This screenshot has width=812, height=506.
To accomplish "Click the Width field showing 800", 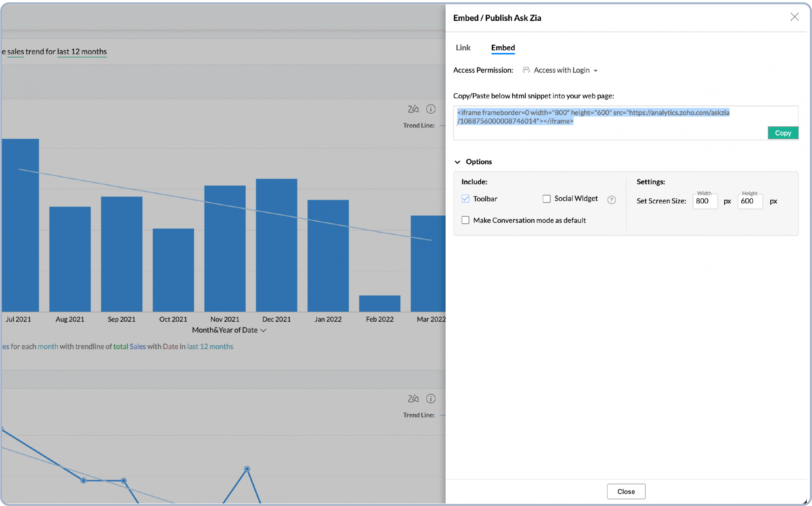I will click(x=705, y=201).
